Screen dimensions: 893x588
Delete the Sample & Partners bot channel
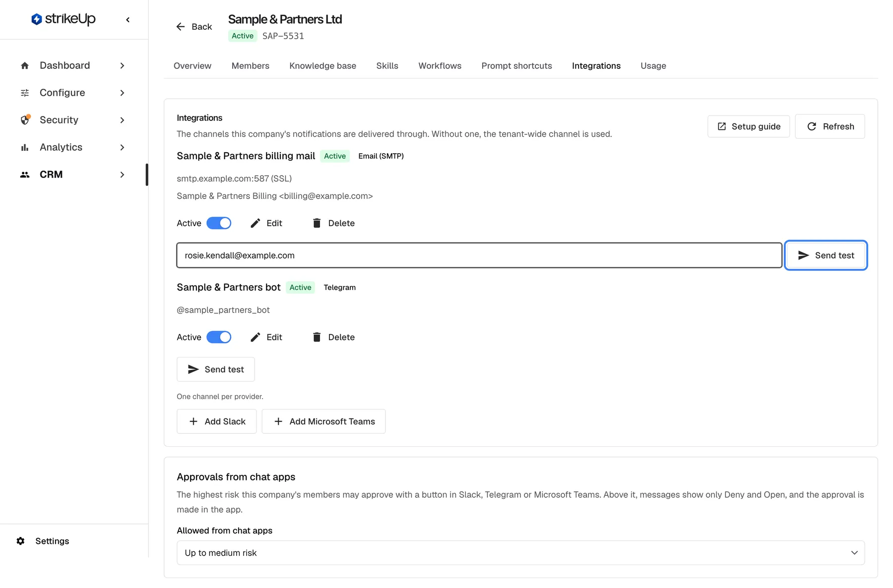(333, 337)
